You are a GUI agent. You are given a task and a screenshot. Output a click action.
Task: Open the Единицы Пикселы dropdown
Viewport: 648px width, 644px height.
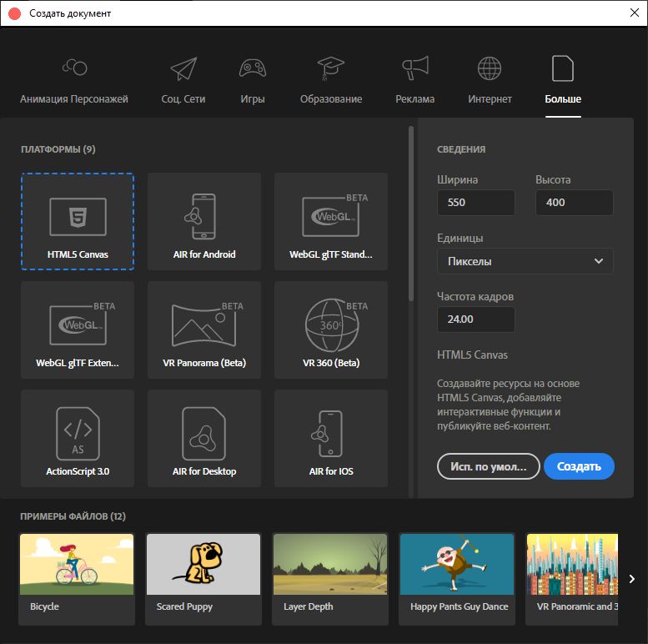point(525,261)
